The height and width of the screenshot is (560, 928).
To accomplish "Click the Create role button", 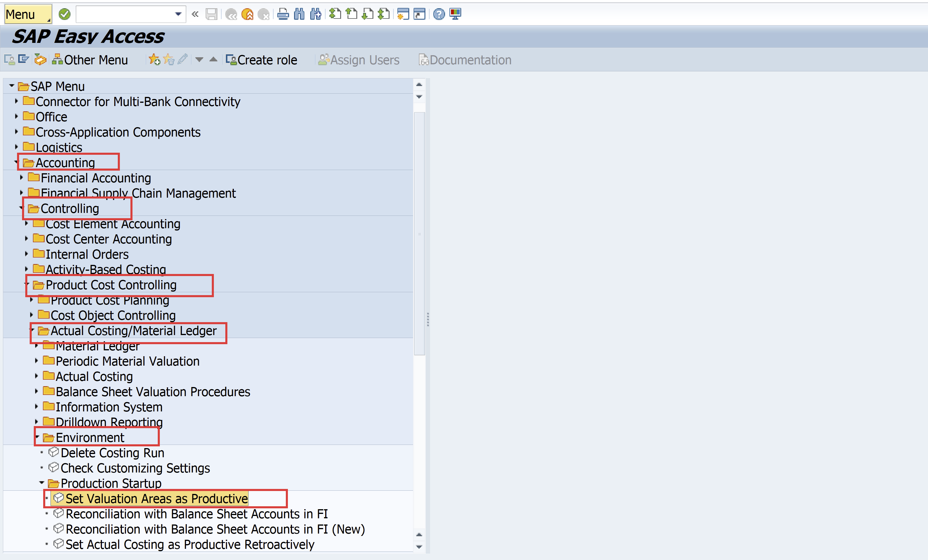I will tap(261, 60).
